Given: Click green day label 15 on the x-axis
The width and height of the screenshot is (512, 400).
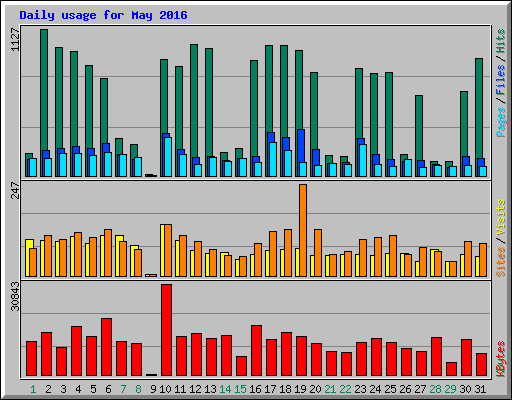Looking at the screenshot, I should coord(240,389).
